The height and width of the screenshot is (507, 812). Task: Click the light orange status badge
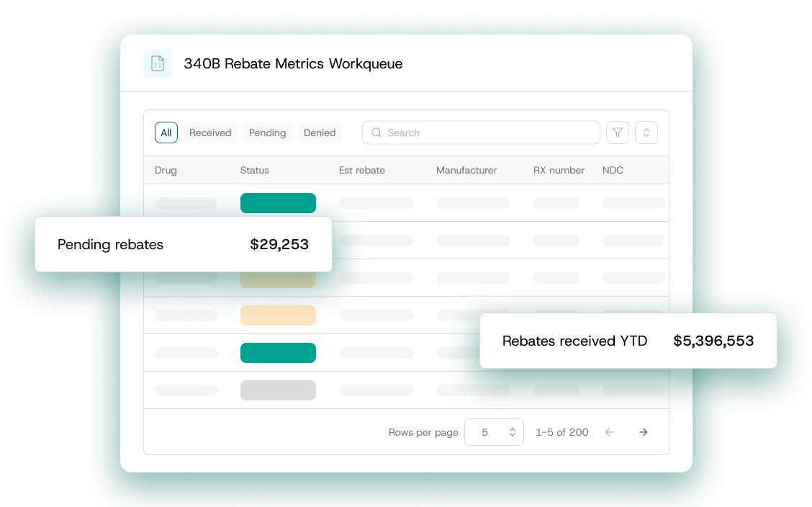[278, 315]
